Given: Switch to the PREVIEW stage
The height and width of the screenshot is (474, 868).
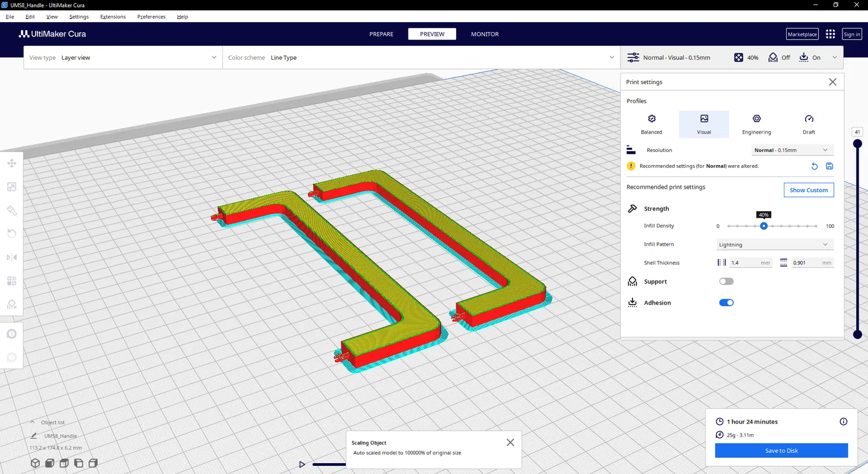Looking at the screenshot, I should coord(432,34).
